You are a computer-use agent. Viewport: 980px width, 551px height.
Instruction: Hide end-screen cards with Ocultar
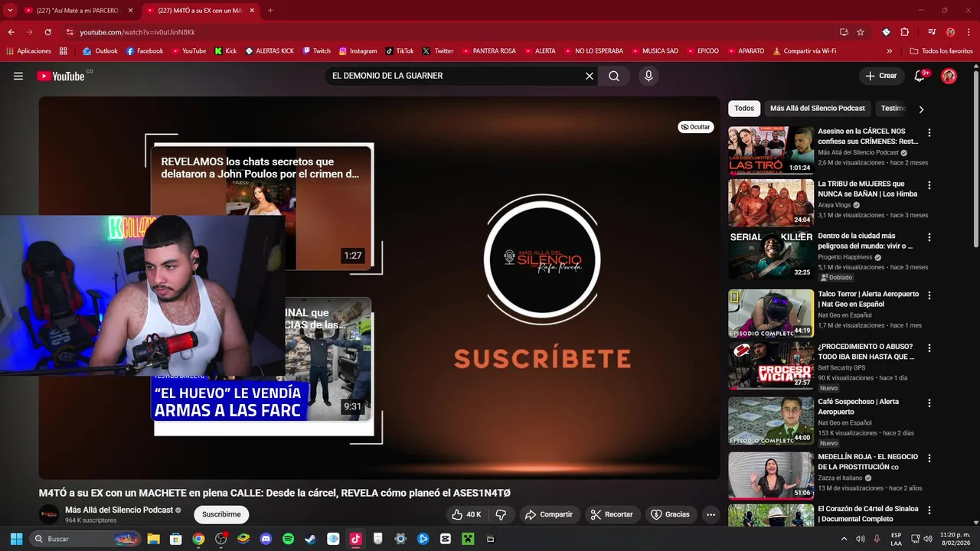695,127
